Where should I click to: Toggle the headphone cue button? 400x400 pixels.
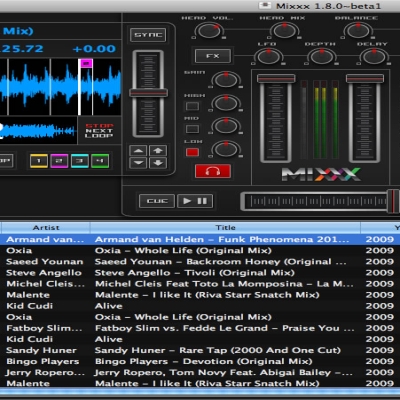213,171
